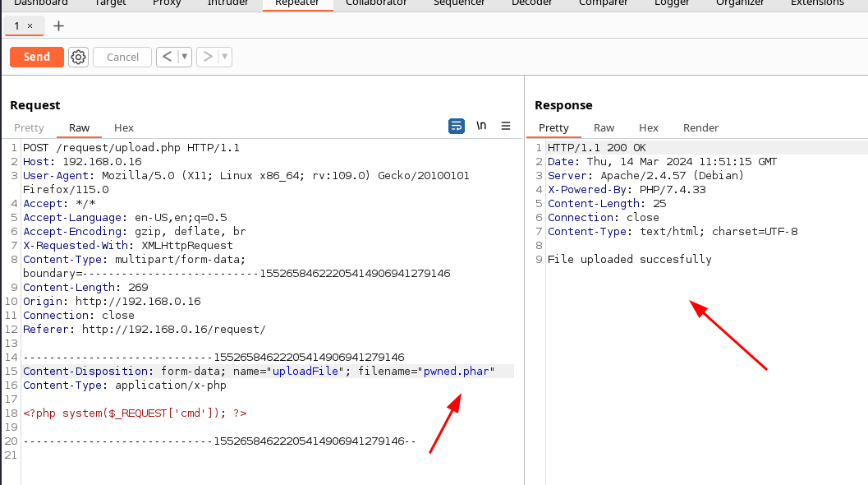Viewport: 868px width, 485px height.
Task: Click response Date header line
Action: click(662, 162)
